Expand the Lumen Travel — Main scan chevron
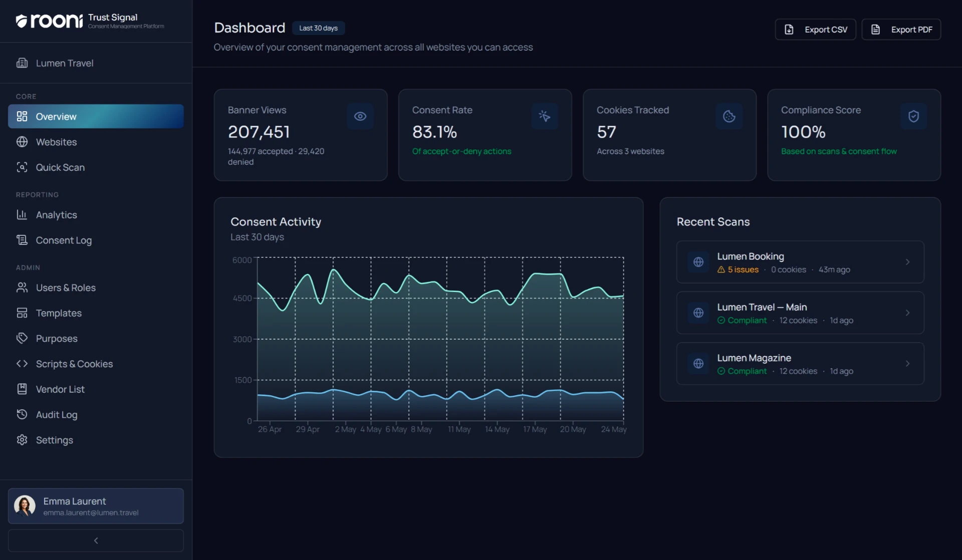The width and height of the screenshot is (962, 560). 907,313
